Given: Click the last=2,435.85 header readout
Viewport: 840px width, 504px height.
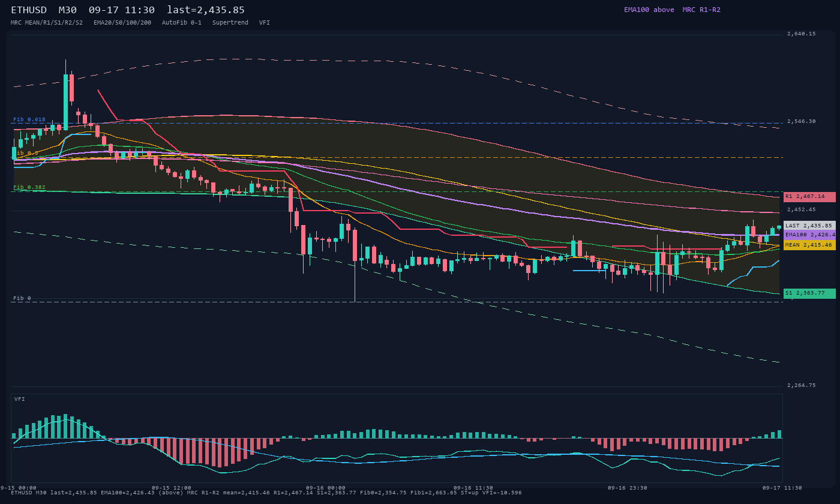Looking at the screenshot, I should (x=206, y=10).
